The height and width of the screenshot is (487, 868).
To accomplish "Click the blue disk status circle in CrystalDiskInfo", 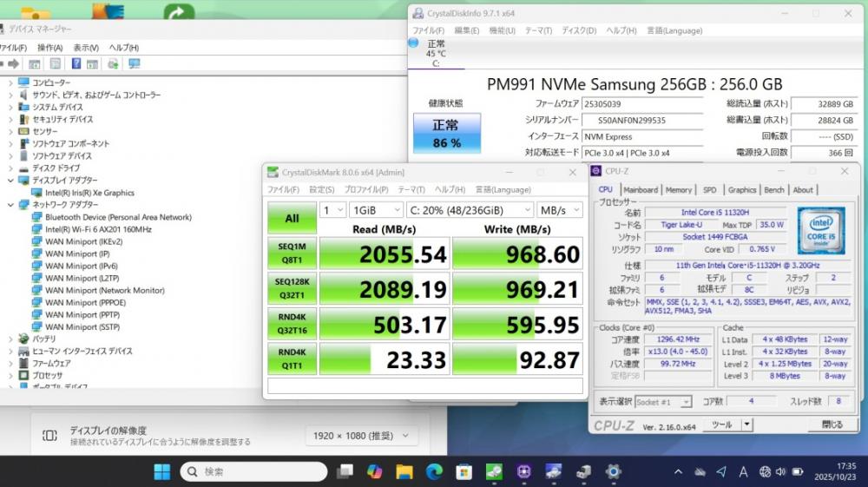I will coord(413,43).
